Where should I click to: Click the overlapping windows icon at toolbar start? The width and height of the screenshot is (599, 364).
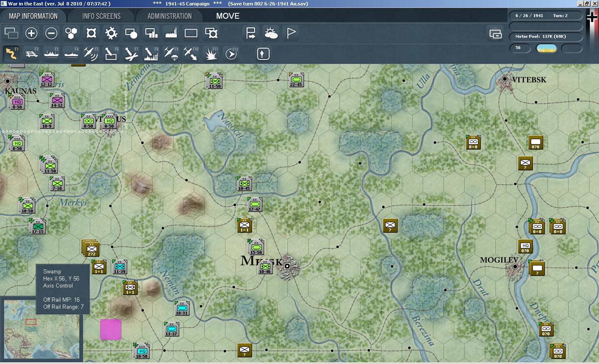click(x=11, y=33)
